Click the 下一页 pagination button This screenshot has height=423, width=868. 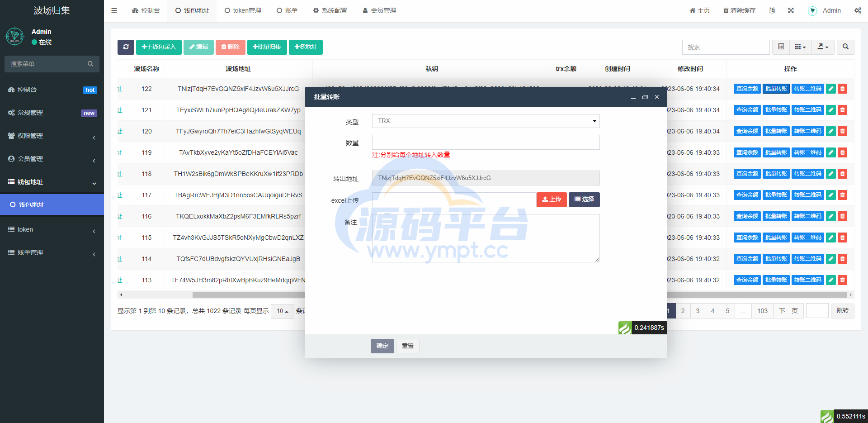tap(788, 311)
